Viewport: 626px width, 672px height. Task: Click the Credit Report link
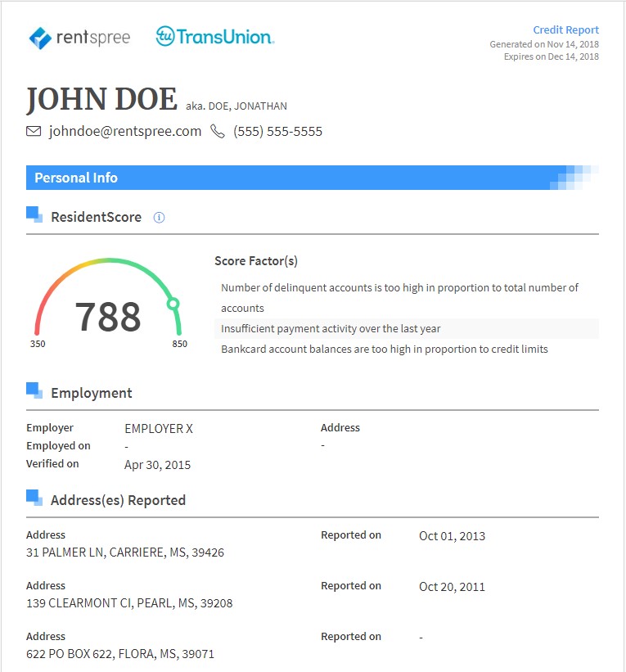pyautogui.click(x=565, y=30)
